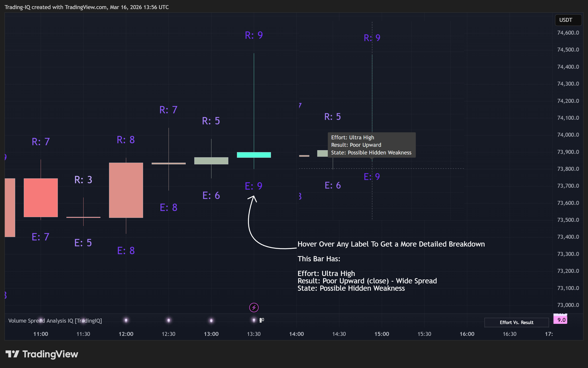Click the E: 9 label the arrow points to
588x368 pixels.
coord(254,186)
